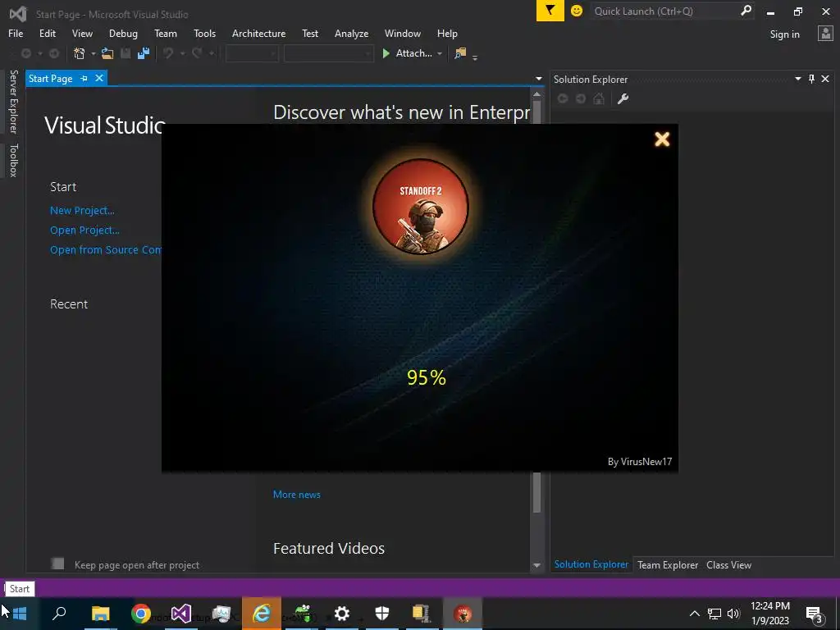Viewport: 840px width, 630px height.
Task: Click the Quick Launch search box
Action: (664, 11)
